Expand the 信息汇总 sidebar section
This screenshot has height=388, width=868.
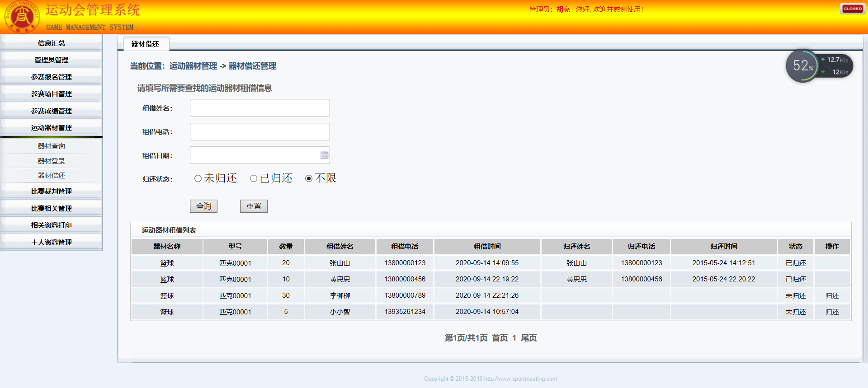51,43
